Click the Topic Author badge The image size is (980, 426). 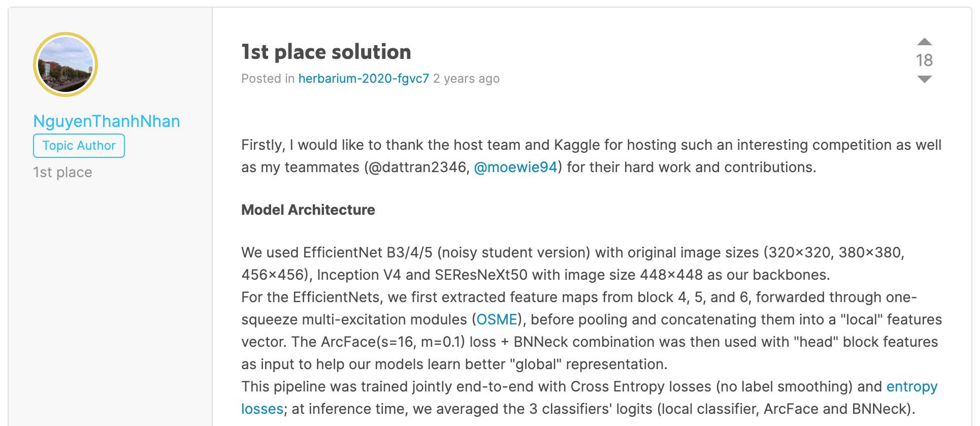79,146
